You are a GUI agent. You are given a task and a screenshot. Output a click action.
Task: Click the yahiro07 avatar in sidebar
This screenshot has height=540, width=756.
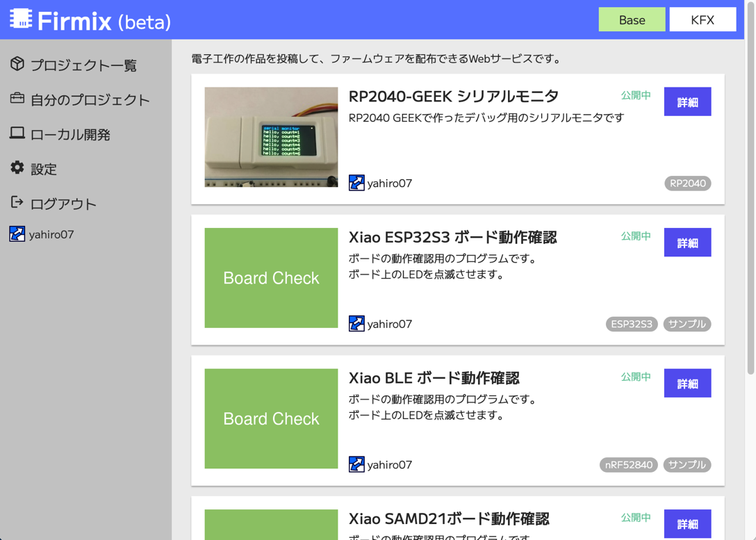point(17,234)
